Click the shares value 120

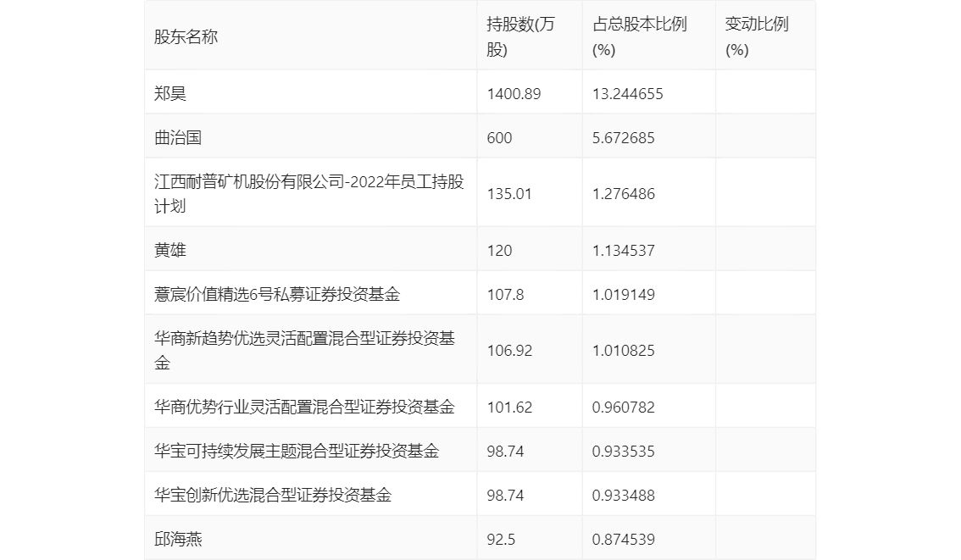click(499, 251)
